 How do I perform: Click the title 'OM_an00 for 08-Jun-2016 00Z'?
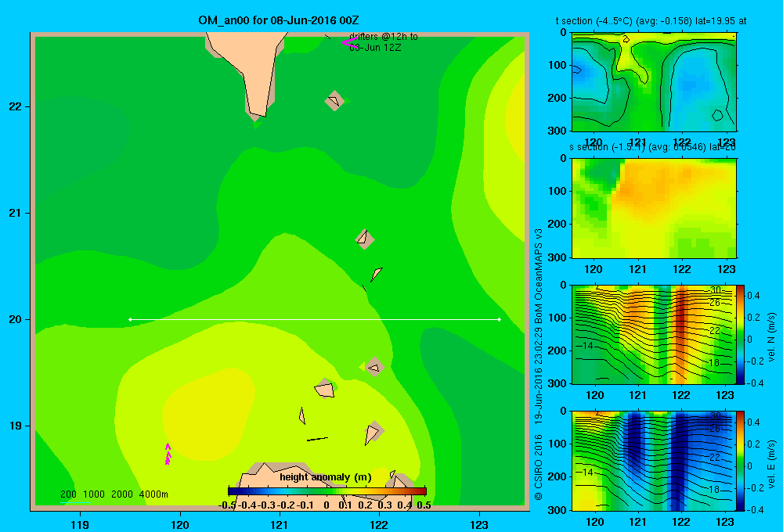tap(278, 20)
